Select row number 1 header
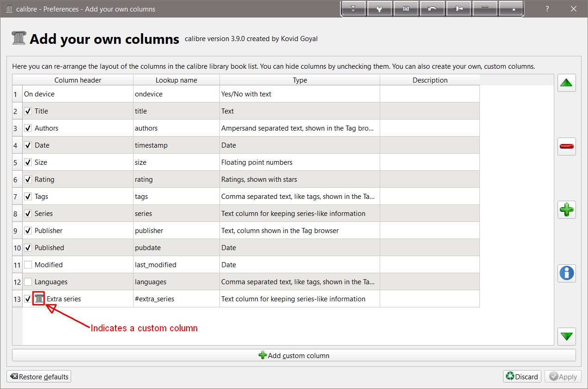588x389 pixels. (x=17, y=94)
